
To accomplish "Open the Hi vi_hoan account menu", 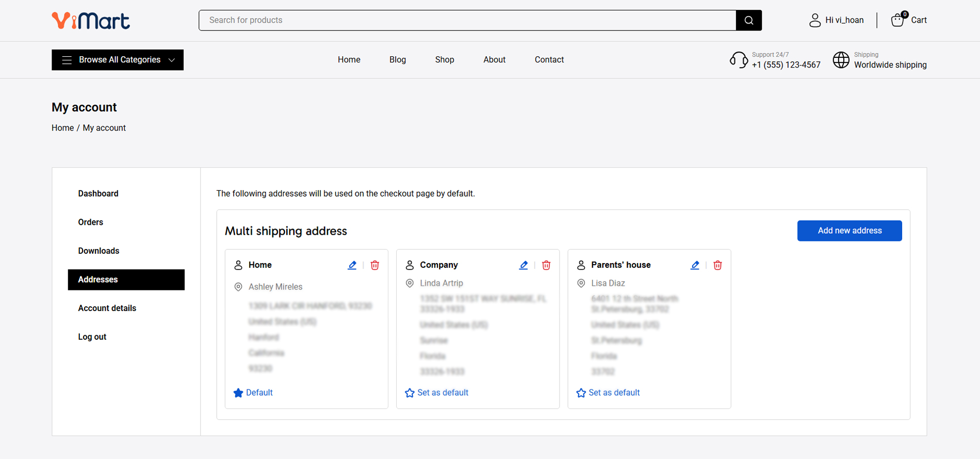I will (836, 20).
